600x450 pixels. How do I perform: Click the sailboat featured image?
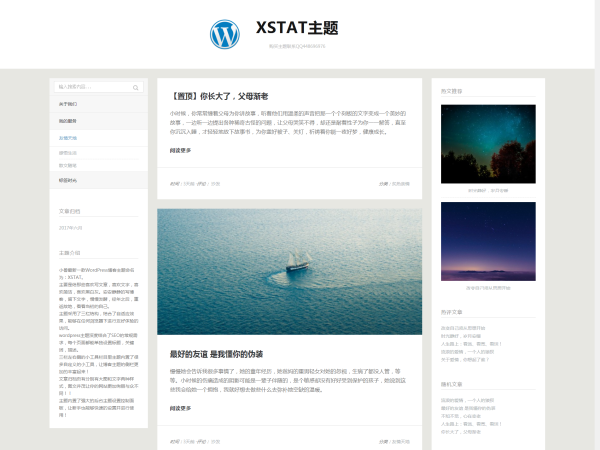click(289, 271)
